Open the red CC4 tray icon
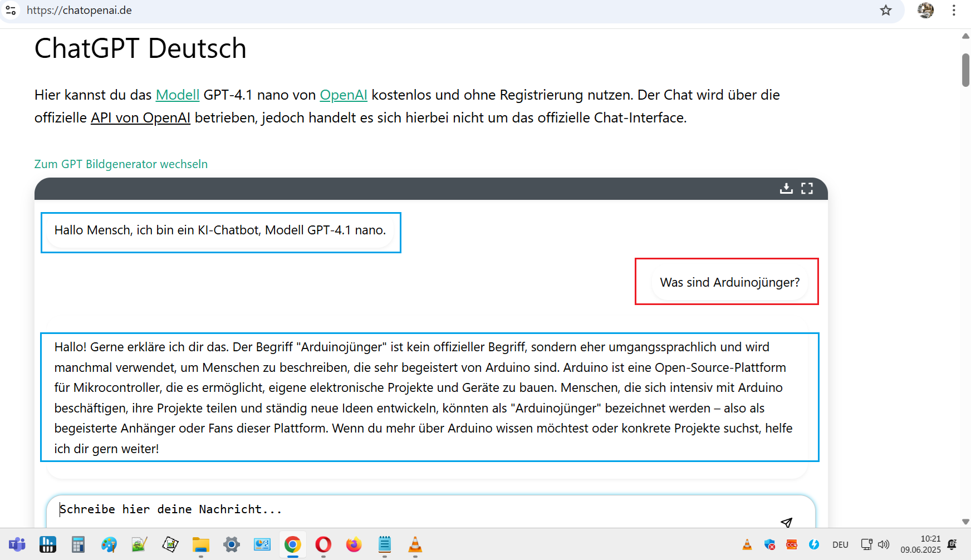This screenshot has height=560, width=971. [792, 544]
